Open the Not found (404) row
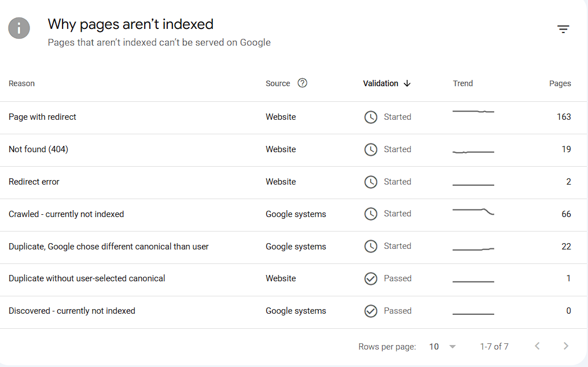The width and height of the screenshot is (588, 367). click(38, 149)
